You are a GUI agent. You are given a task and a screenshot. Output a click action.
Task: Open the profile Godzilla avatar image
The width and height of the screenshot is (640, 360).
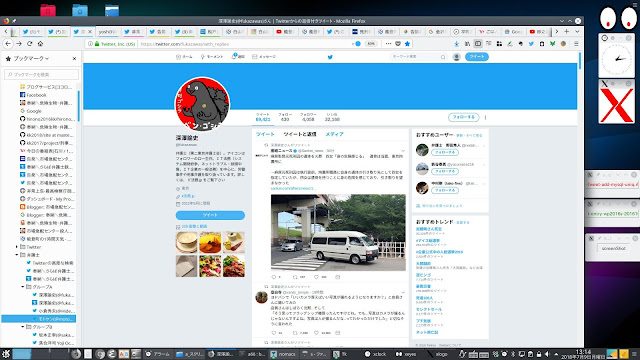pyautogui.click(x=202, y=104)
